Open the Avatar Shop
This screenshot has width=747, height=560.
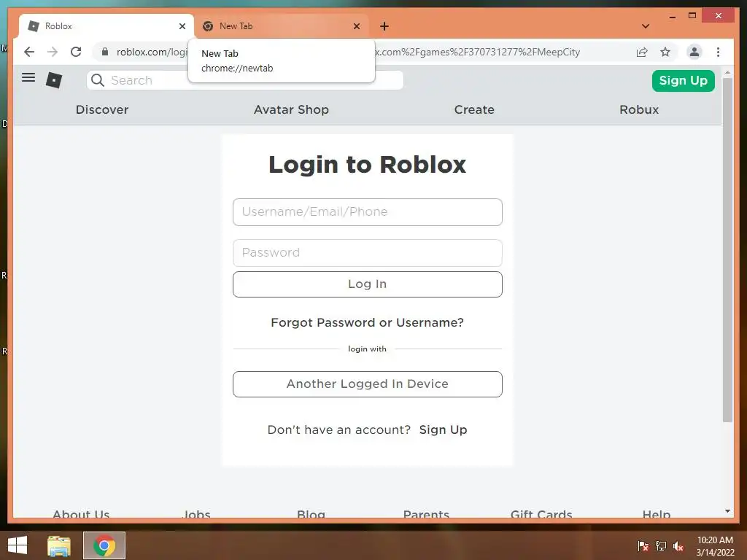click(291, 109)
